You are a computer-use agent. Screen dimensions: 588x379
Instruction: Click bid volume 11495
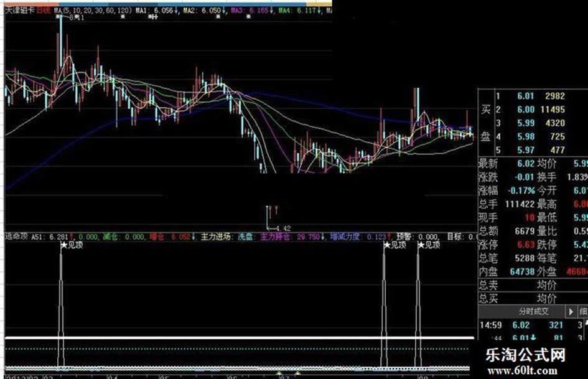553,110
